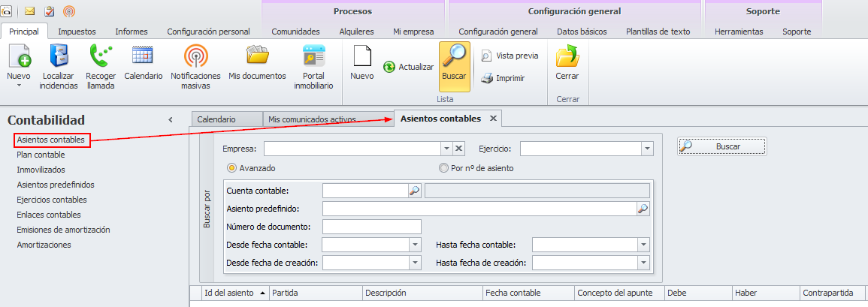Open the Plantillas de texto ribbon tab
868x307 pixels.
658,32
